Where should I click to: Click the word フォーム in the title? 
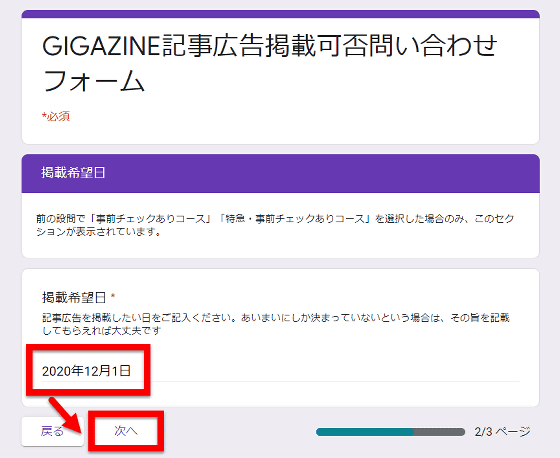click(94, 81)
